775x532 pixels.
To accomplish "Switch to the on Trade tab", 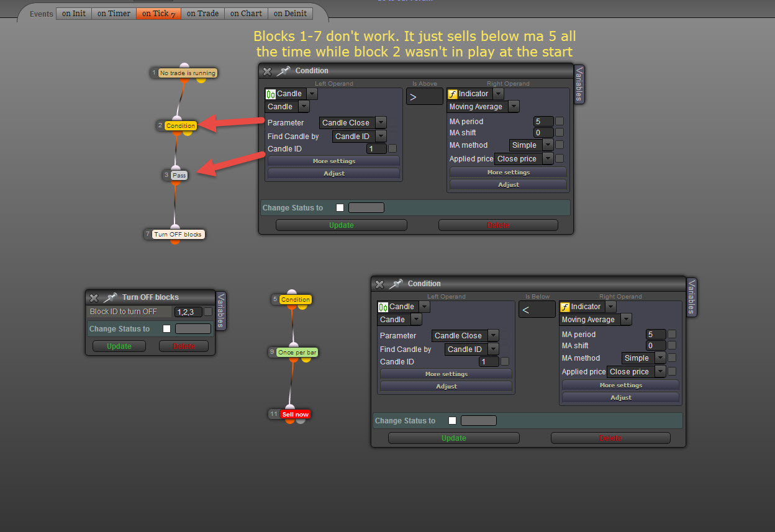I will [x=203, y=13].
